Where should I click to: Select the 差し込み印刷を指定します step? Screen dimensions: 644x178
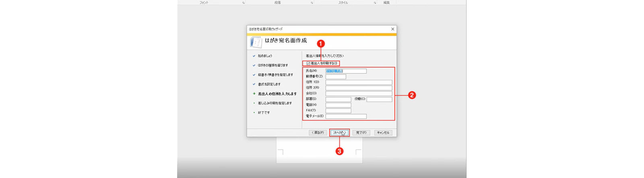click(x=275, y=103)
